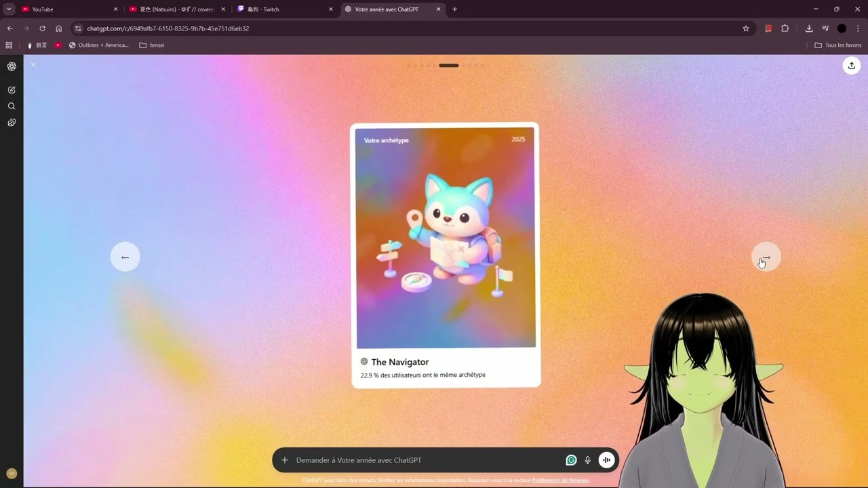Close the year recap with the X
868x488 pixels.
pyautogui.click(x=33, y=64)
